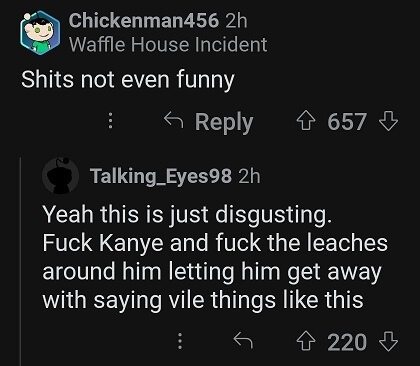Click the 657 vote score
This screenshot has width=420, height=366.
(x=347, y=122)
